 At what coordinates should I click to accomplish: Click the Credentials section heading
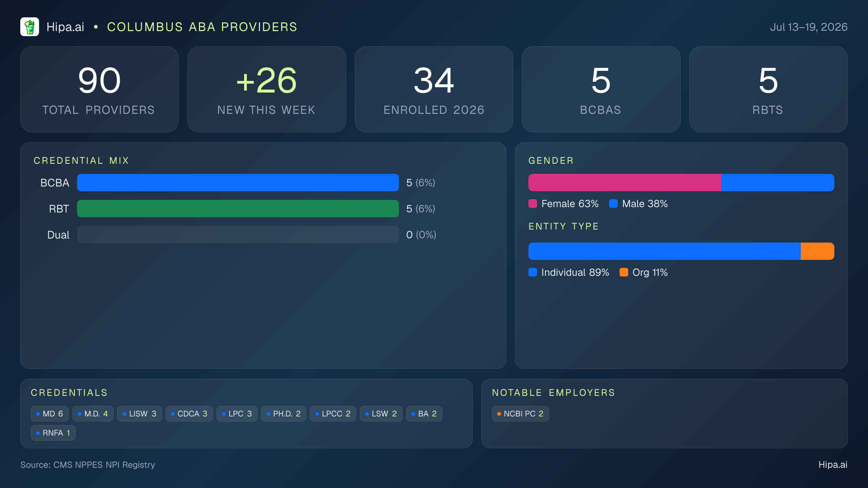tap(69, 393)
